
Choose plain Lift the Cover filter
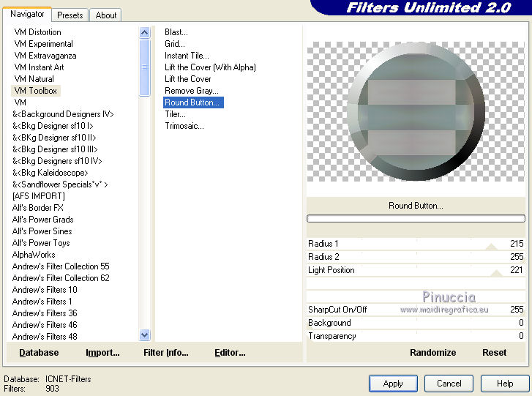(x=187, y=79)
